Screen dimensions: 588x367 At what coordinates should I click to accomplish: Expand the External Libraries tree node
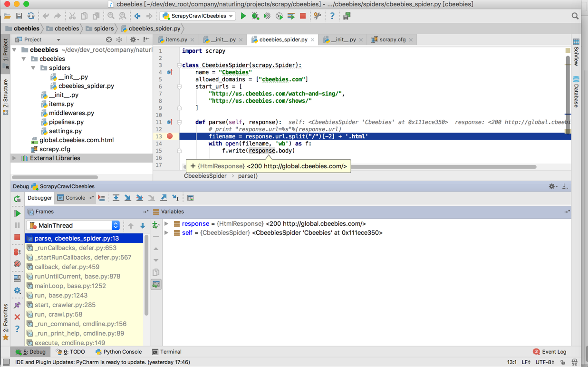(14, 158)
